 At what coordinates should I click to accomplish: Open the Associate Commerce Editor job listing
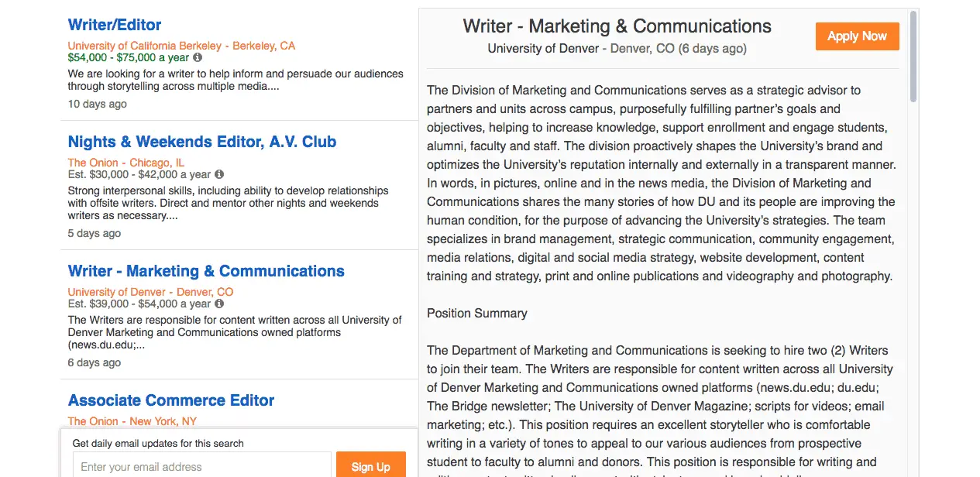[x=171, y=400]
